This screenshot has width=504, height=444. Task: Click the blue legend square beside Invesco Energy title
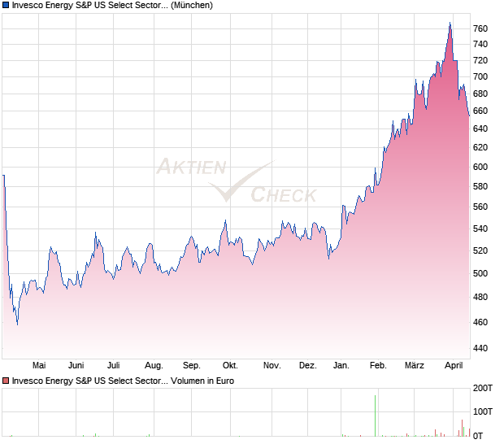(x=6, y=5)
